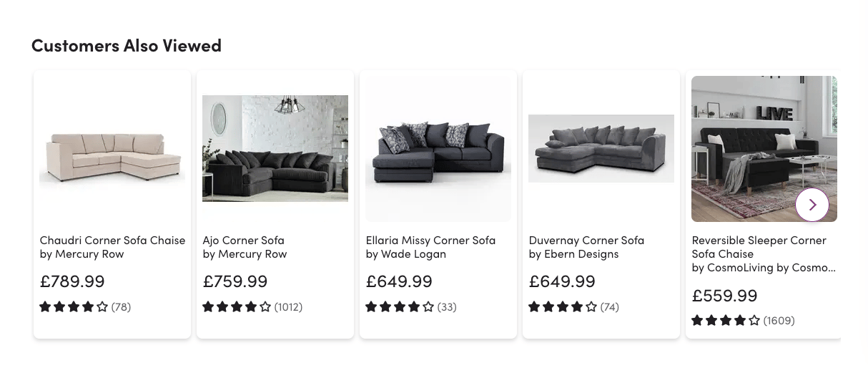This screenshot has height=368, width=868.
Task: Click the £559.99 price
Action: [x=724, y=295]
